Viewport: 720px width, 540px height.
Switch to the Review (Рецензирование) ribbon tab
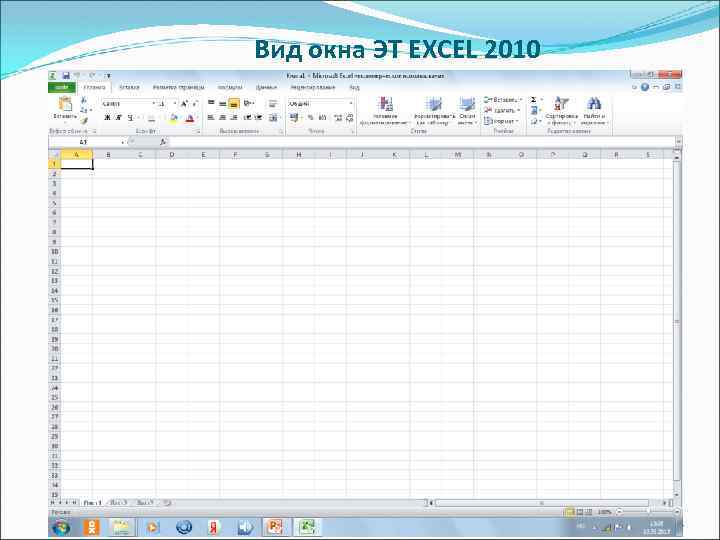pos(313,87)
